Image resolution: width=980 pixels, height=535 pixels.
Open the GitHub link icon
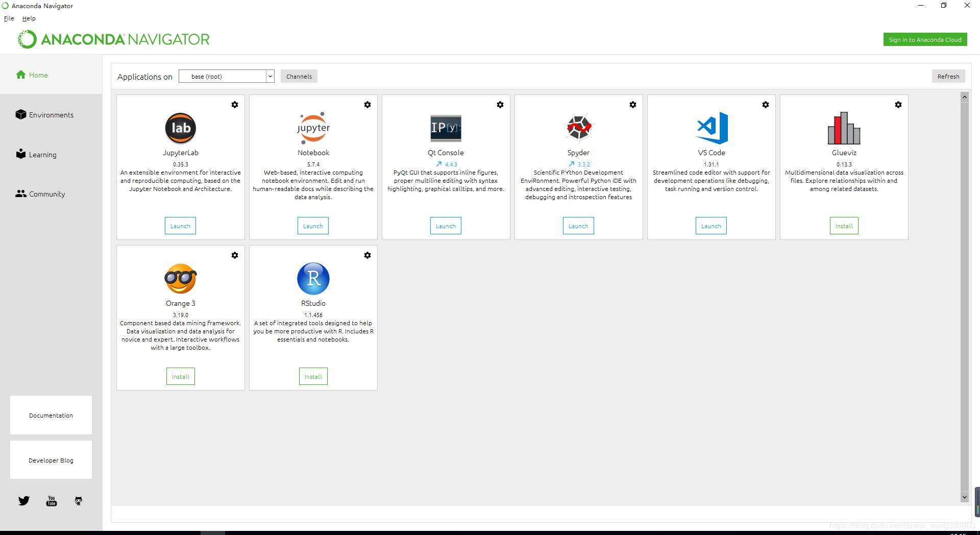79,501
